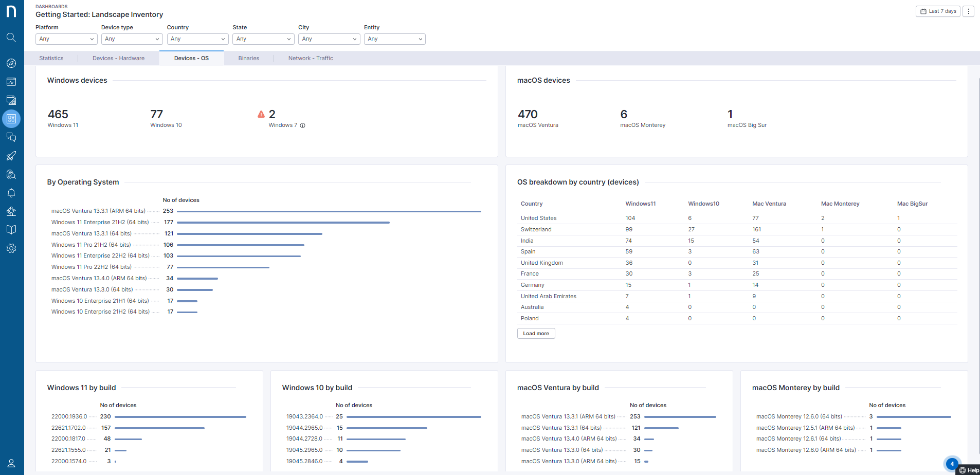Screen dimensions: 980x475
Task: Open the bell alerts icon
Action: coord(11,193)
